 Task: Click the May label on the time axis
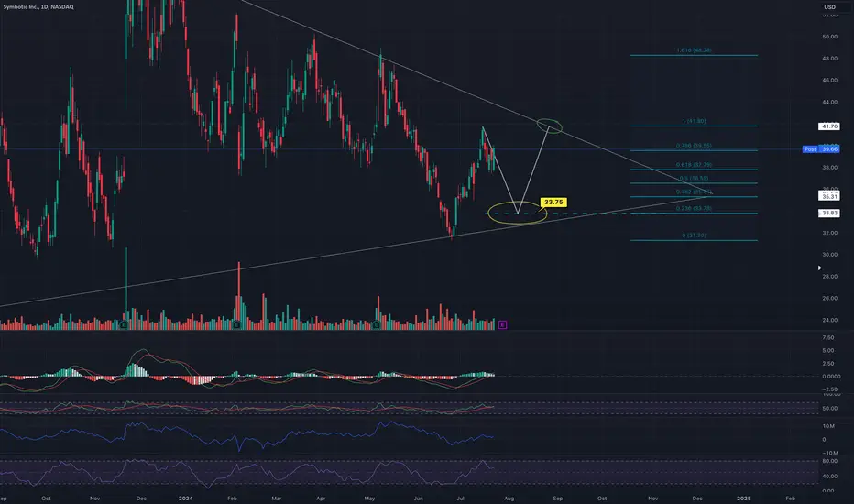click(369, 498)
